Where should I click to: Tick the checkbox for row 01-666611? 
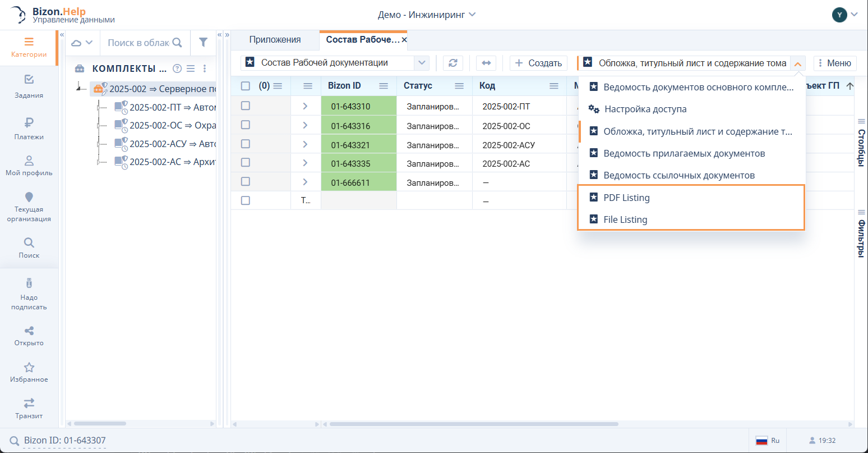(245, 182)
